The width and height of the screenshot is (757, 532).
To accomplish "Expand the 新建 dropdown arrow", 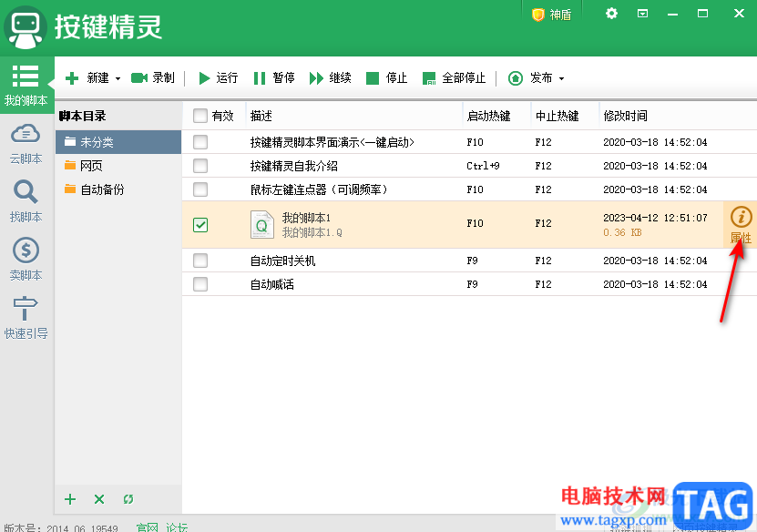I will 118,79.
